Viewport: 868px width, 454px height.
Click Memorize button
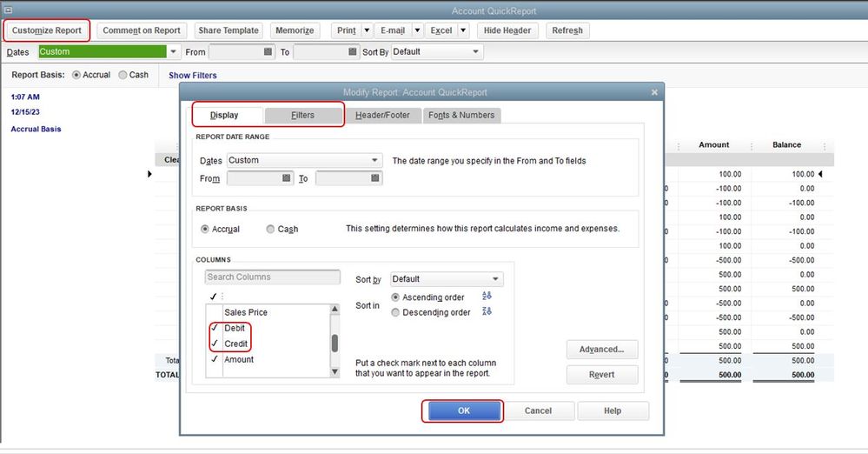point(295,30)
